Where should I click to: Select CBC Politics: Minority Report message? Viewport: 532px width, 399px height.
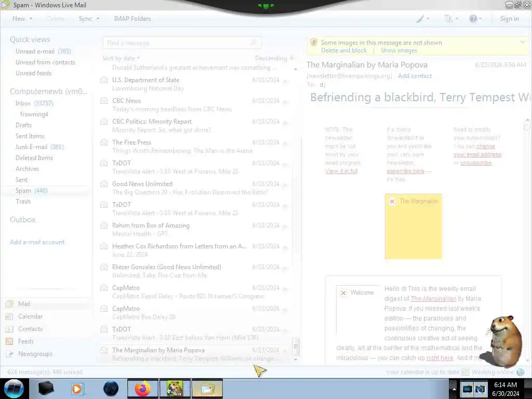[x=193, y=126]
